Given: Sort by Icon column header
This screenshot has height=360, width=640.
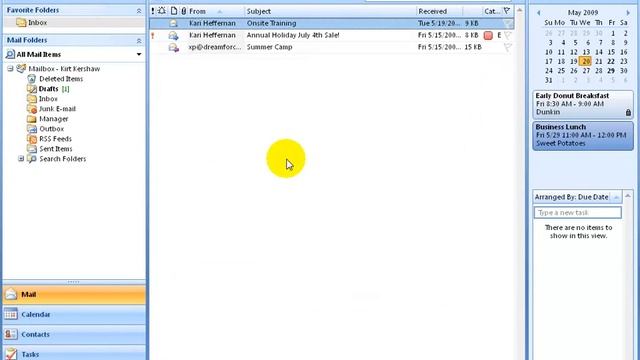Looking at the screenshot, I should click(x=174, y=11).
